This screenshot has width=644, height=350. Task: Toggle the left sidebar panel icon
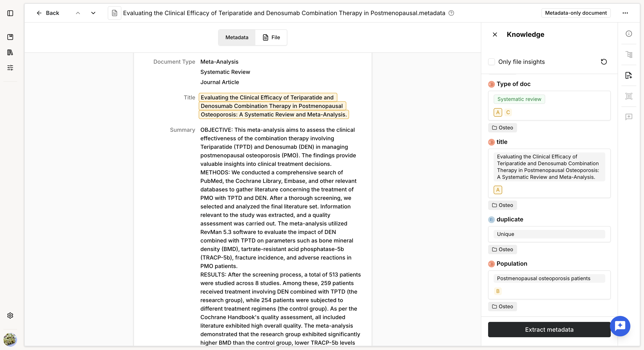(x=10, y=13)
